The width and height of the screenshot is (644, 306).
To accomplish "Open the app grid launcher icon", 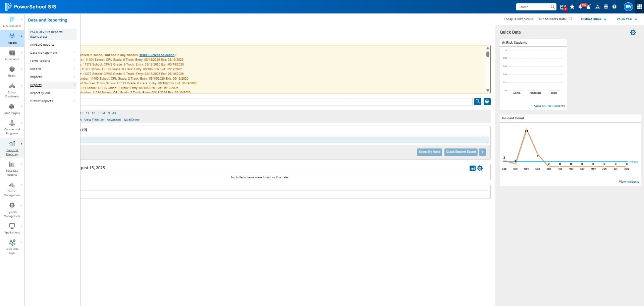I will (x=639, y=7).
